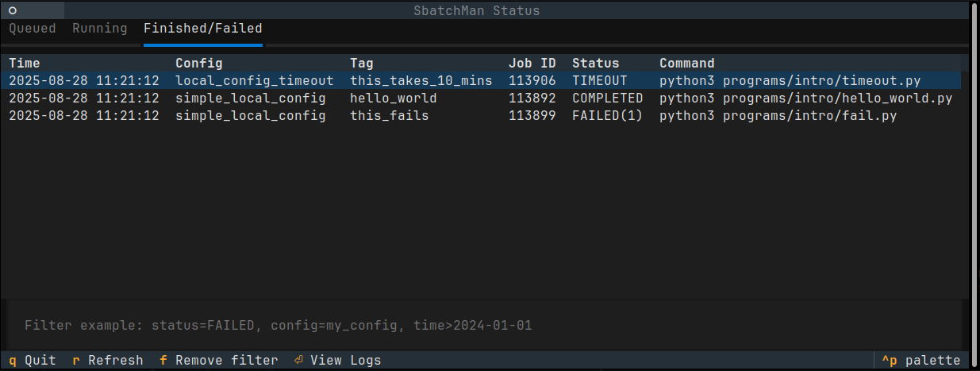
Task: Click the Status column header
Action: pyautogui.click(x=596, y=64)
